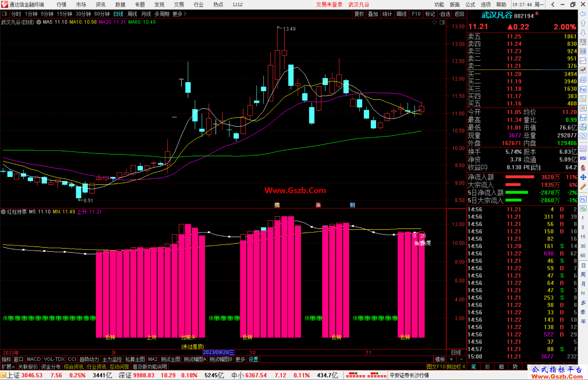Click the side panel toggle icon atop chart
The image size is (588, 380).
442,22
